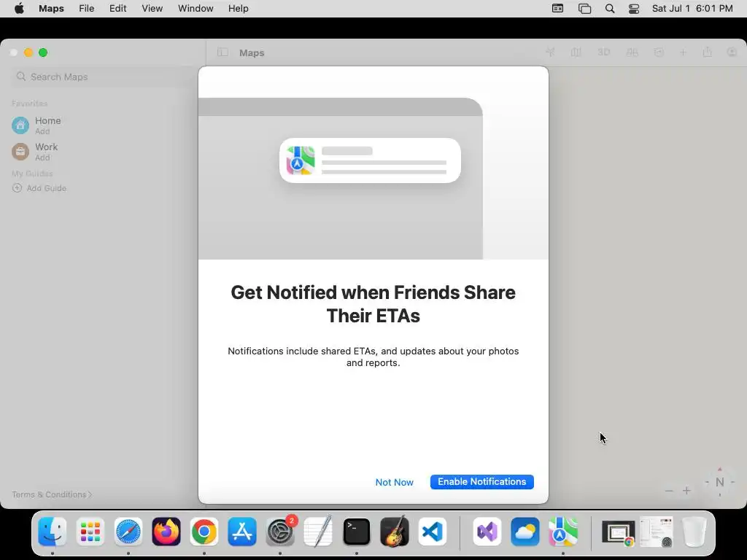The width and height of the screenshot is (747, 560).
Task: Open minimized settings window in Dock
Action: coord(657,532)
